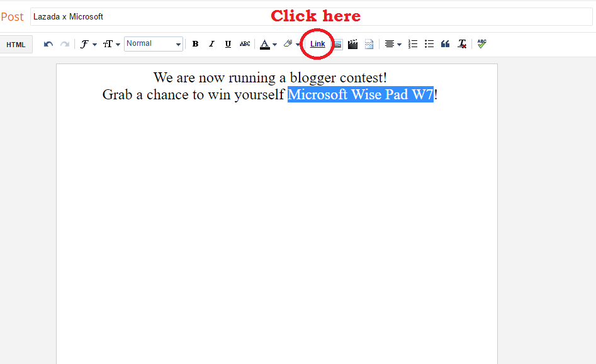Toggle bold formatting
Screen dimensions: 596x364
(x=195, y=44)
